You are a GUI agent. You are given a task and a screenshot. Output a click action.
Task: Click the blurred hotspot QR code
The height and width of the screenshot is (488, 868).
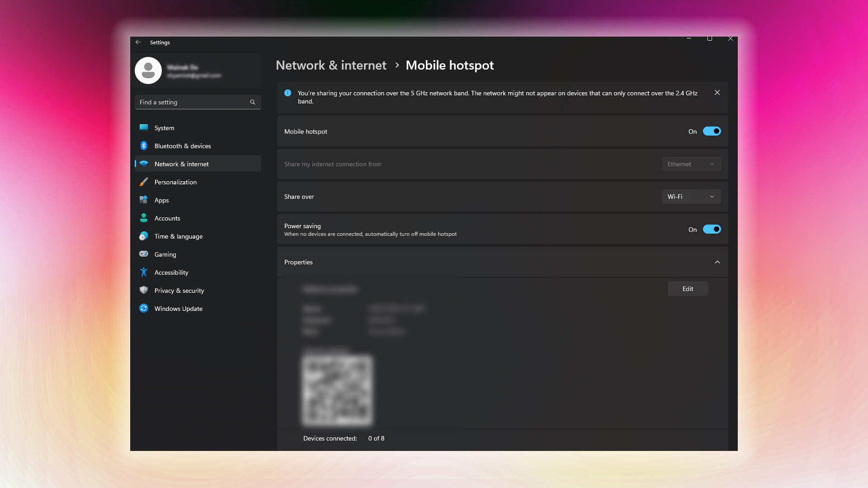point(337,390)
